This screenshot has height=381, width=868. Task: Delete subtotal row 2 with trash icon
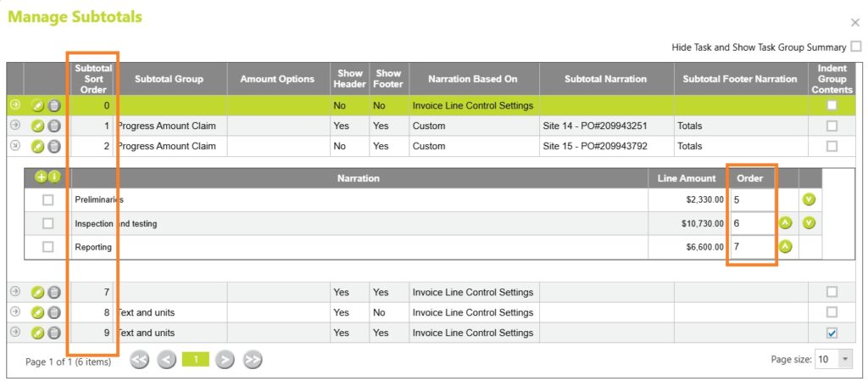click(x=54, y=146)
